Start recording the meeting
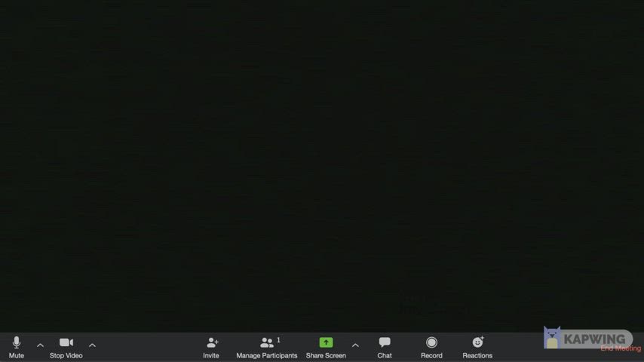644x362 pixels. [431, 347]
